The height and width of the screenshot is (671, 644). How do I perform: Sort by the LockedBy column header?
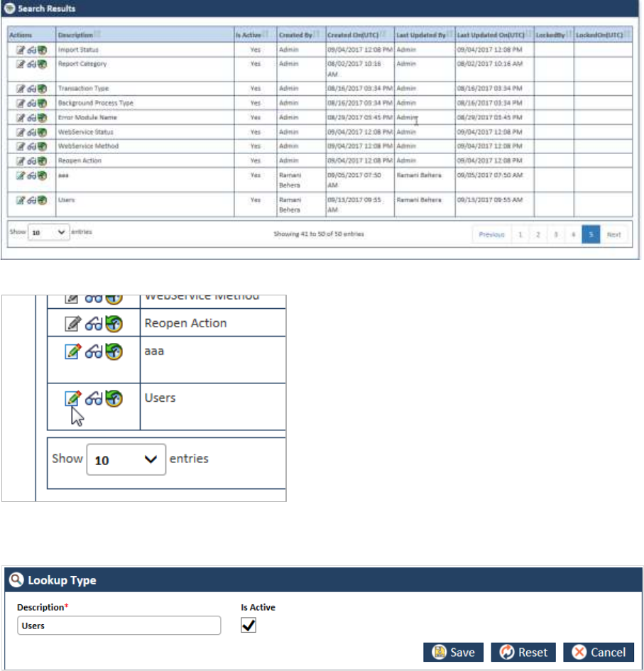554,35
